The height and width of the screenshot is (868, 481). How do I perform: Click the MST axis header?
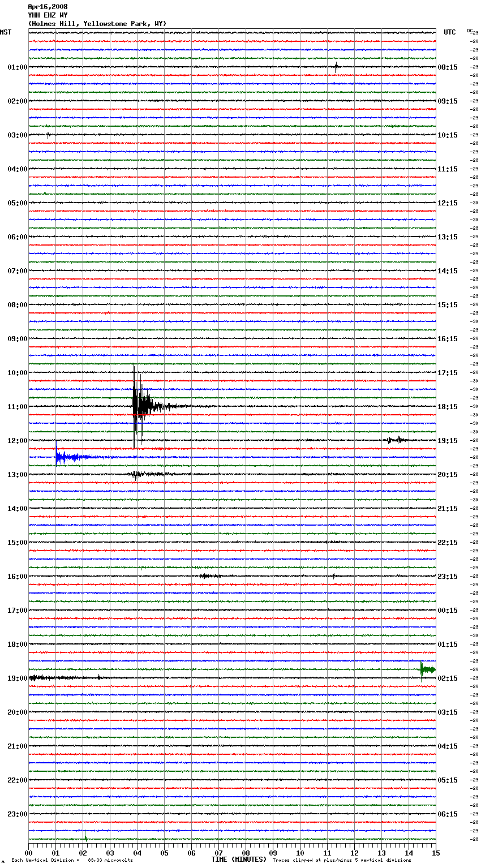click(x=6, y=32)
